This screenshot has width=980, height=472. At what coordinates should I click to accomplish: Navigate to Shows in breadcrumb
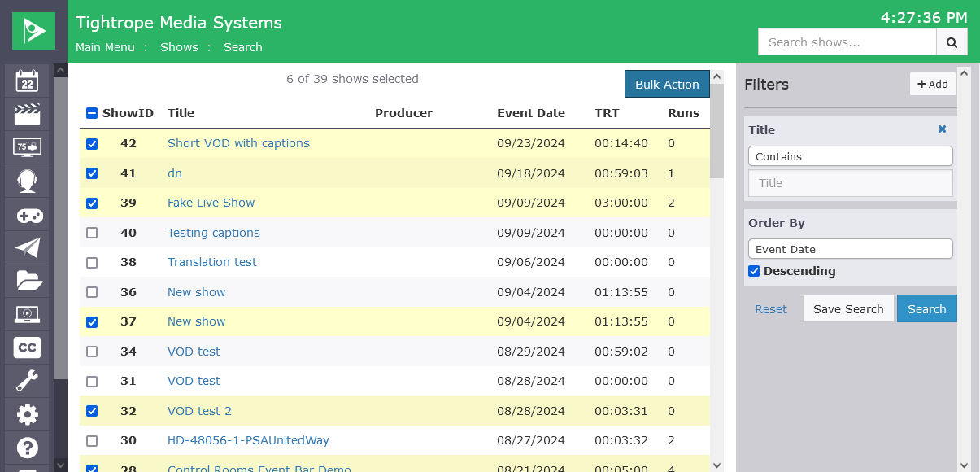pos(179,47)
